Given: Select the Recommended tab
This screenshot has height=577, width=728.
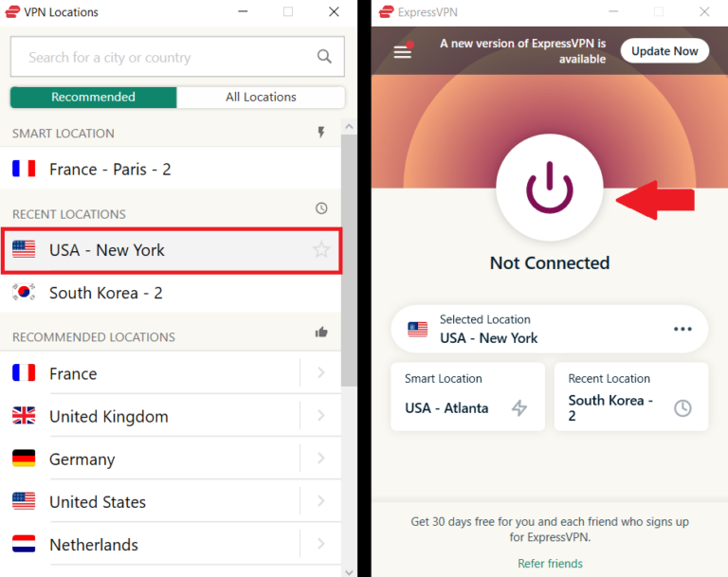Looking at the screenshot, I should click(93, 97).
